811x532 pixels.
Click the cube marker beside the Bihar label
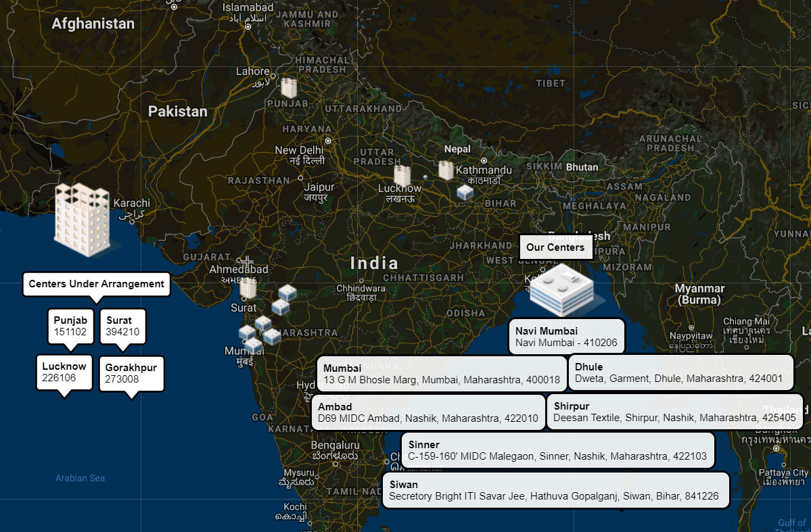tap(465, 193)
